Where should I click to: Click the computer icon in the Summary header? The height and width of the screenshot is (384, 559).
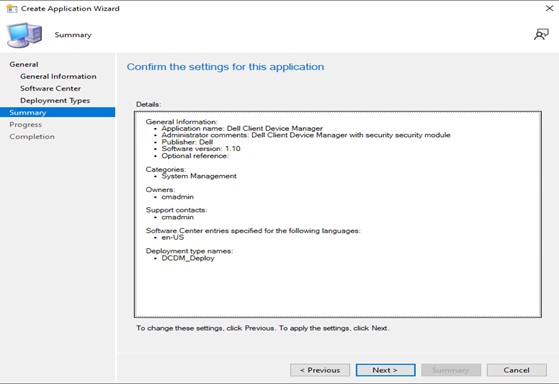tap(24, 35)
